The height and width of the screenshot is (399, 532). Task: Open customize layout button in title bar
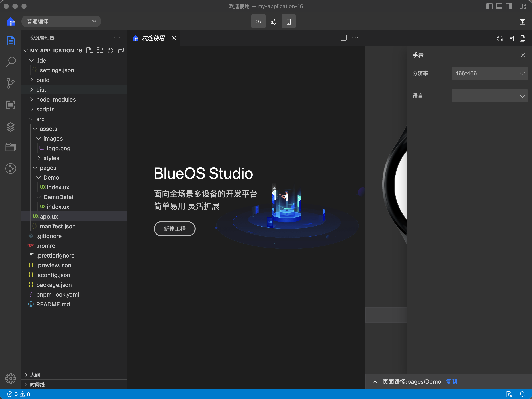[523, 6]
